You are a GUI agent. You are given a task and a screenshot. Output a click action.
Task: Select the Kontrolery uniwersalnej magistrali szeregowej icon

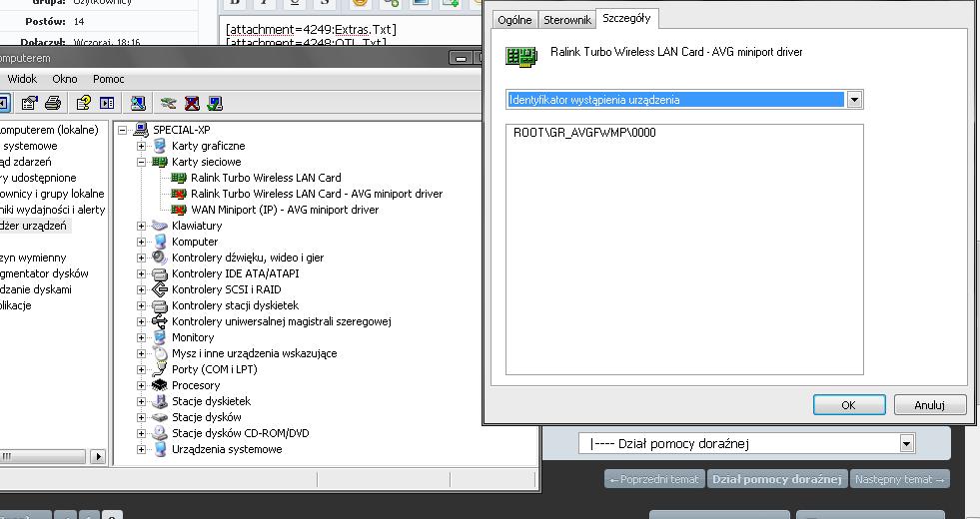tap(160, 321)
